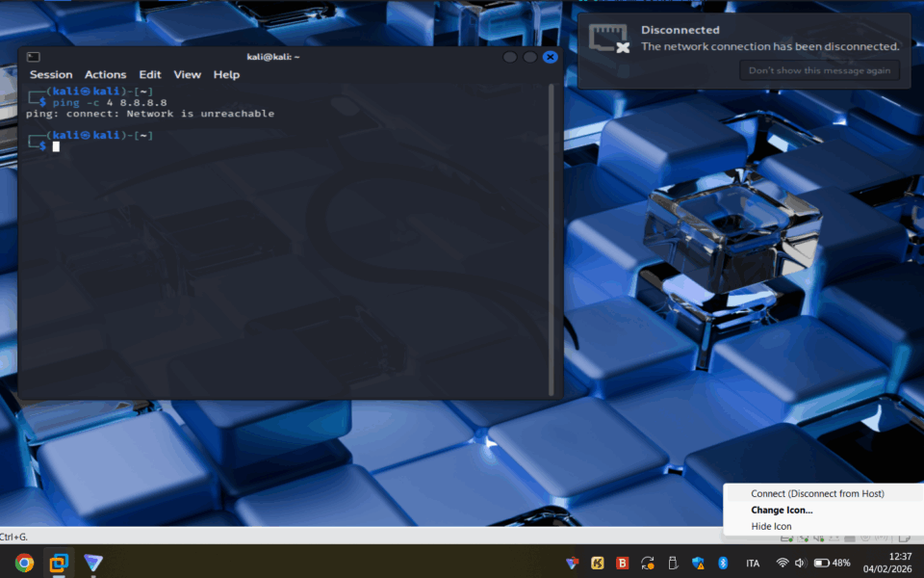Open the Wi-Fi network tray icon
924x578 pixels.
(783, 563)
